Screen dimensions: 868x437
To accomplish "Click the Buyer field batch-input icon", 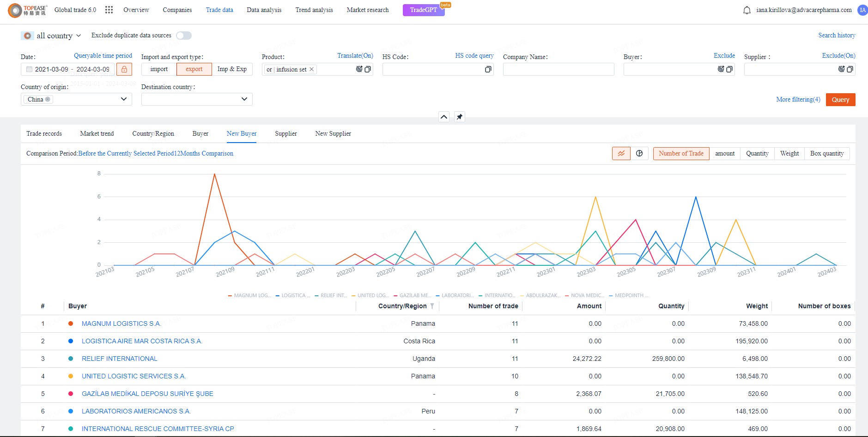I will (x=729, y=69).
